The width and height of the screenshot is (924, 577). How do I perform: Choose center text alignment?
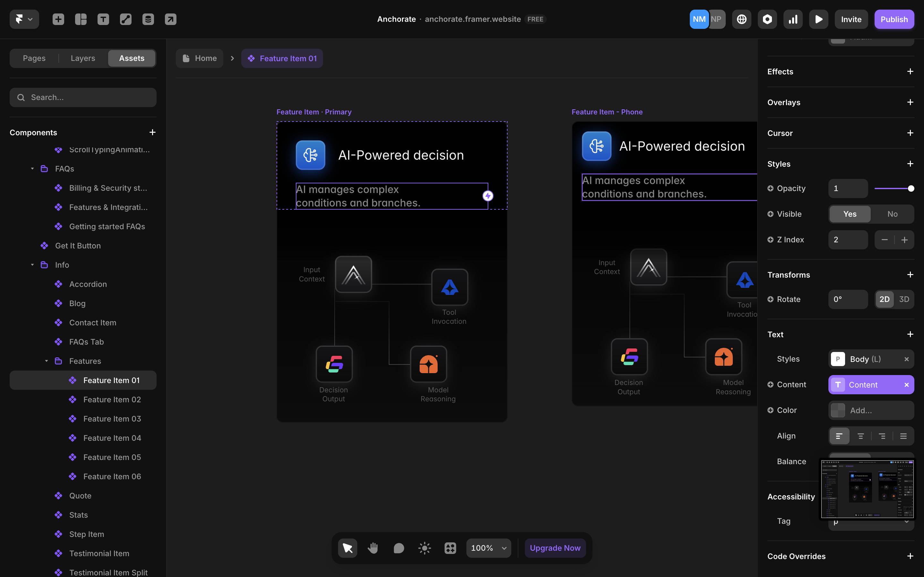pyautogui.click(x=860, y=436)
